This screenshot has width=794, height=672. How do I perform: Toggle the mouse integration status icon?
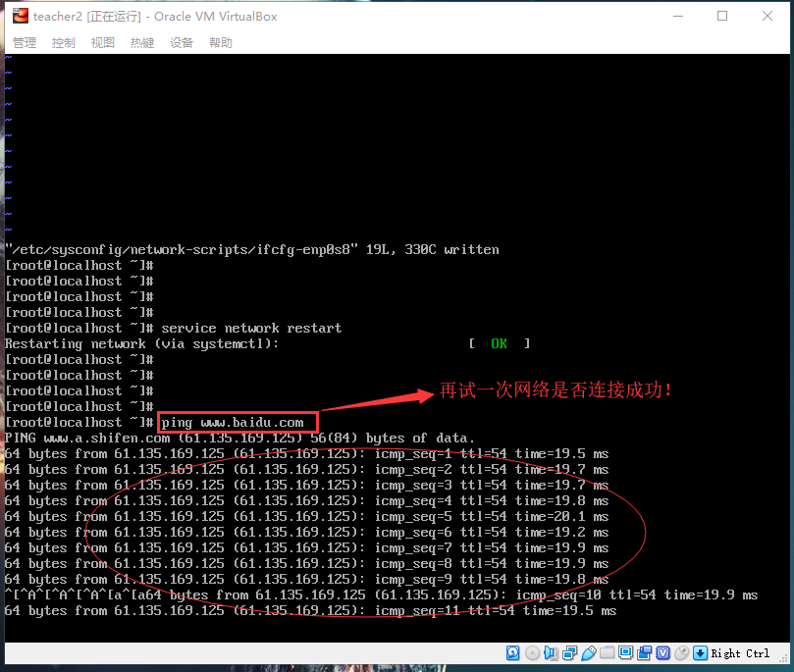(683, 652)
